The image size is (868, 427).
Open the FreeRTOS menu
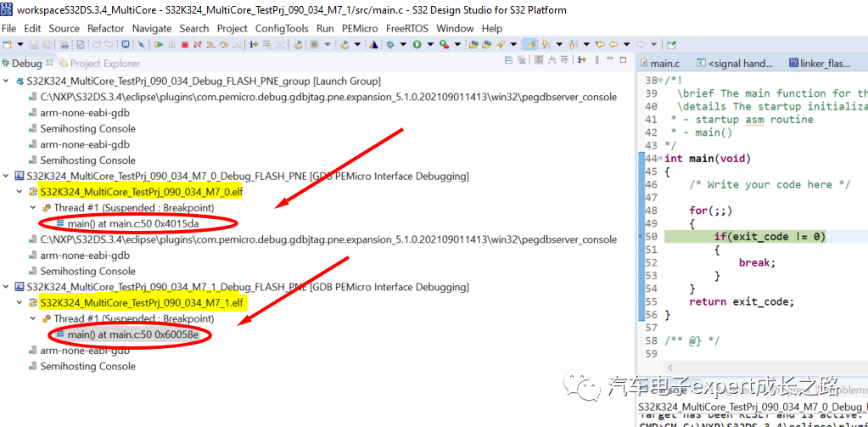[407, 28]
